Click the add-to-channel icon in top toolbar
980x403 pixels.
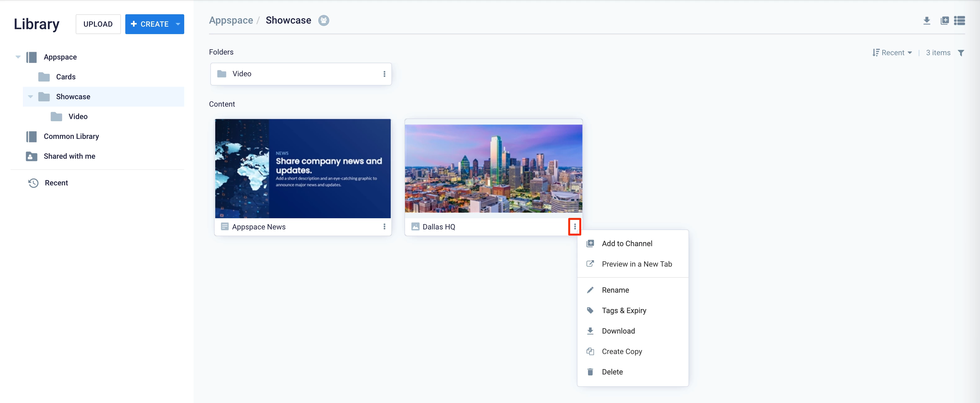point(944,20)
